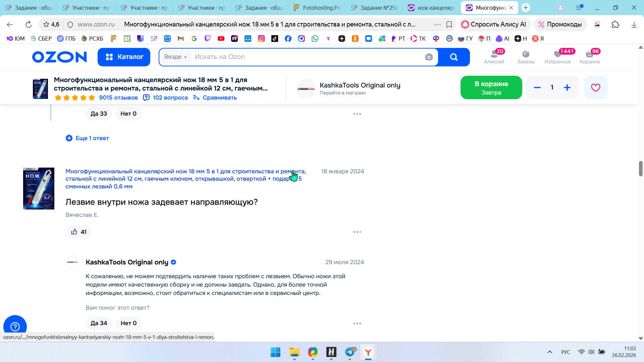Vote "Нет 0" on bottom answer
Screen dimensions: 644x362
[128, 323]
